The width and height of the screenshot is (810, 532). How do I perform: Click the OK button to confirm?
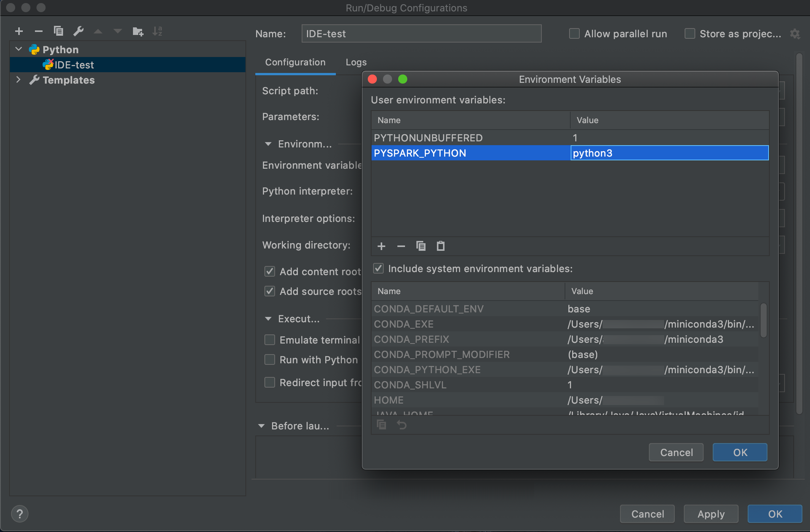[739, 452]
